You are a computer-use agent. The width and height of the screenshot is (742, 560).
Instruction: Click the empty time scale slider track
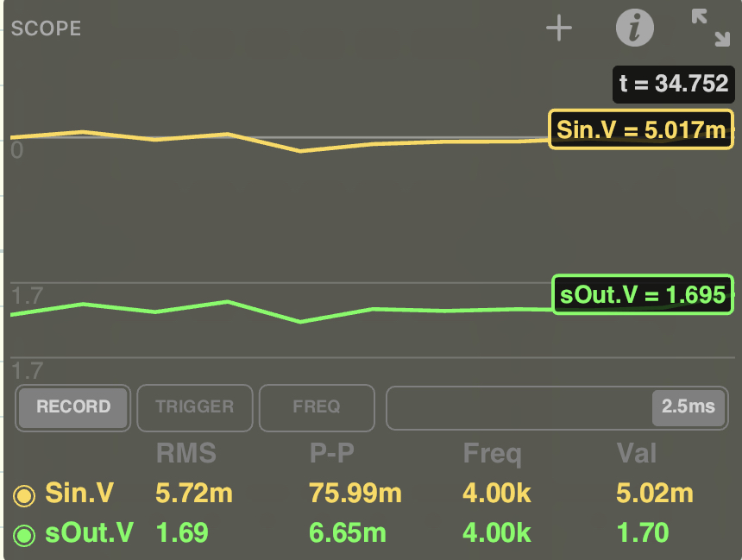click(x=518, y=406)
